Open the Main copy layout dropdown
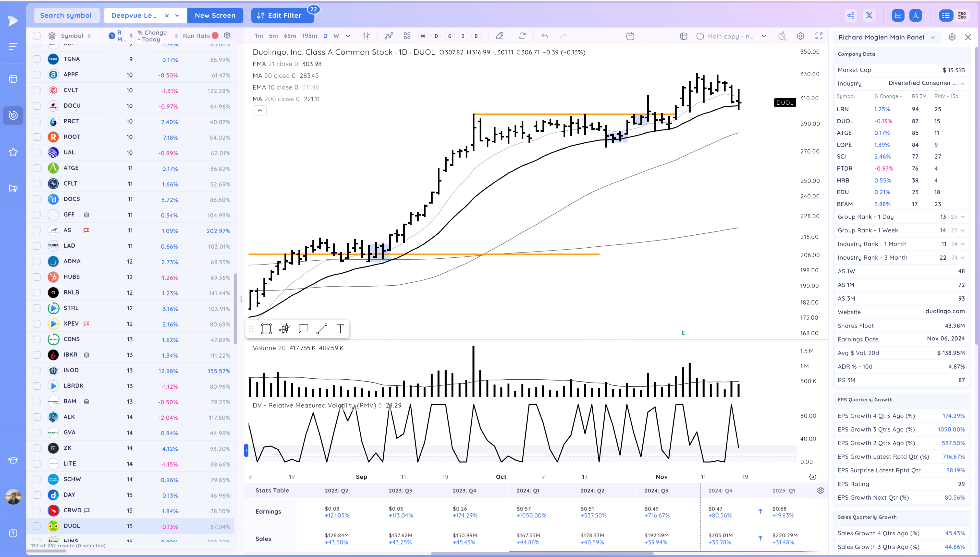The width and height of the screenshot is (980, 557). pos(764,36)
